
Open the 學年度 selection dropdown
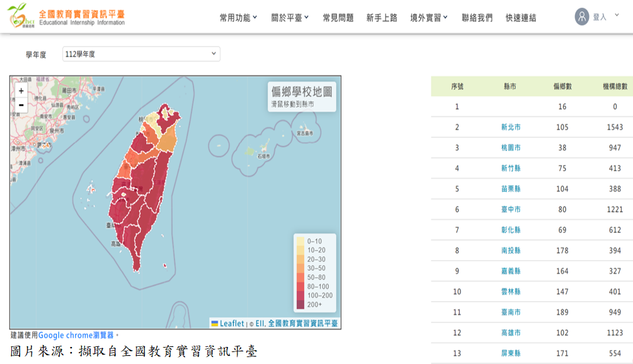pos(141,54)
